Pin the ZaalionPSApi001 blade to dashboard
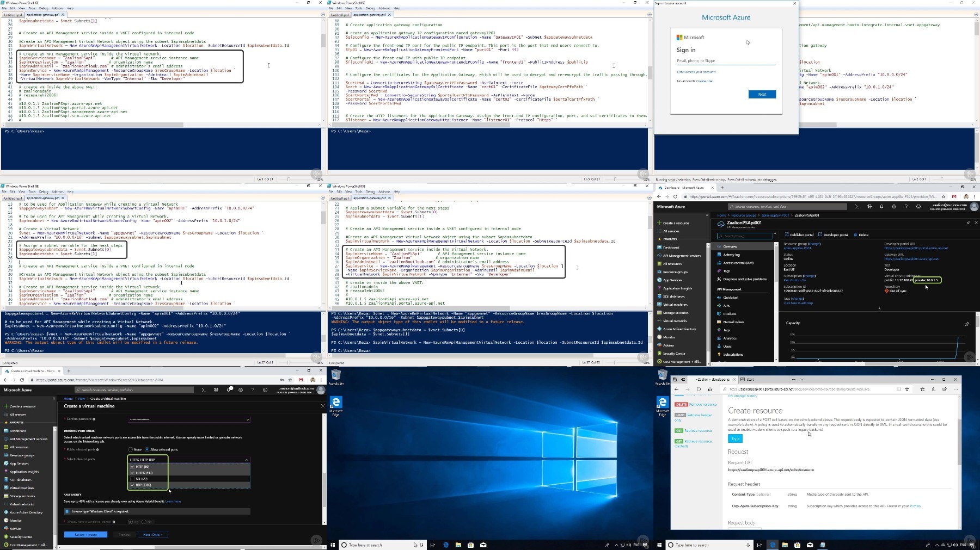Image resolution: width=980 pixels, height=550 pixels. tap(968, 223)
